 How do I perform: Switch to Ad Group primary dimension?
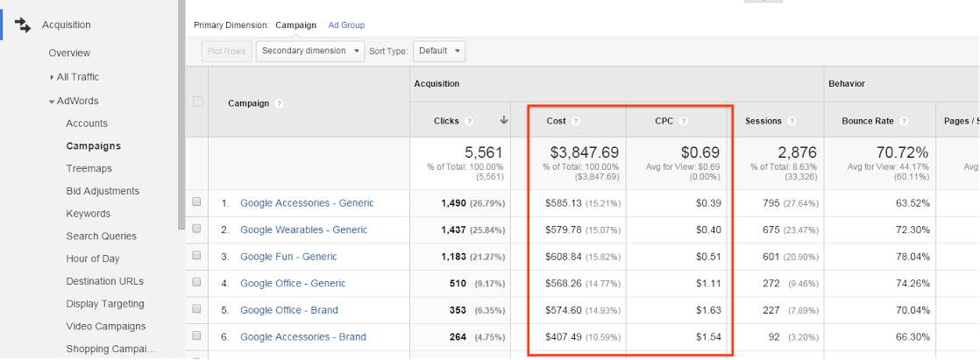point(346,25)
